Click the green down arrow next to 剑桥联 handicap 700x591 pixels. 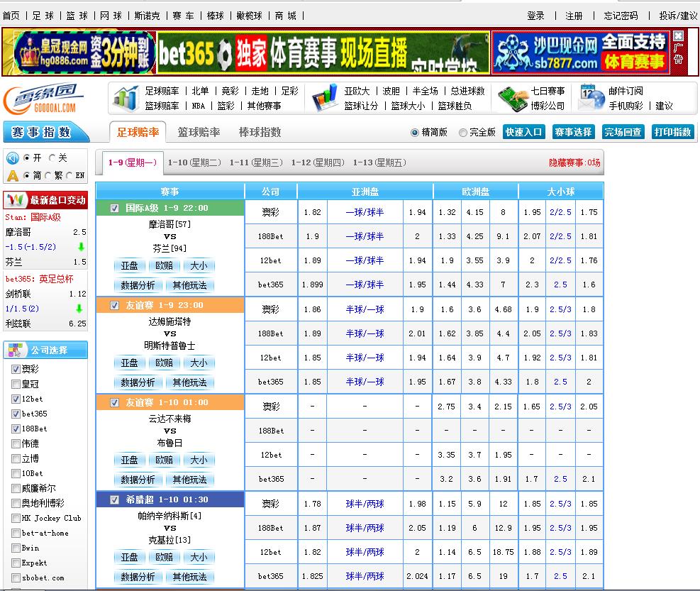point(79,308)
